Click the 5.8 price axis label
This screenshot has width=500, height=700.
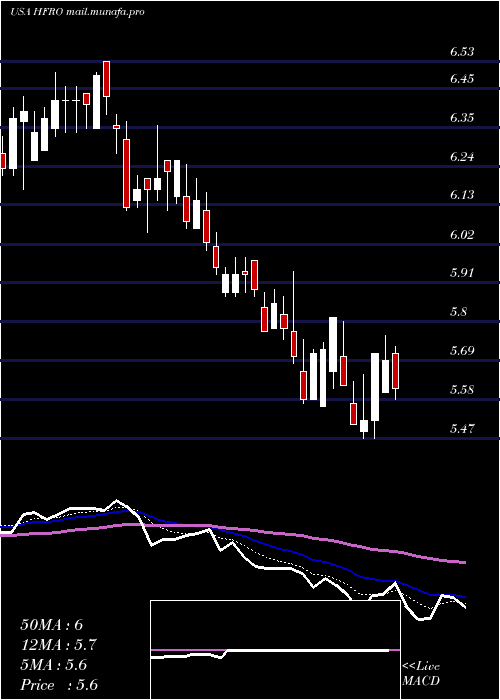click(458, 312)
